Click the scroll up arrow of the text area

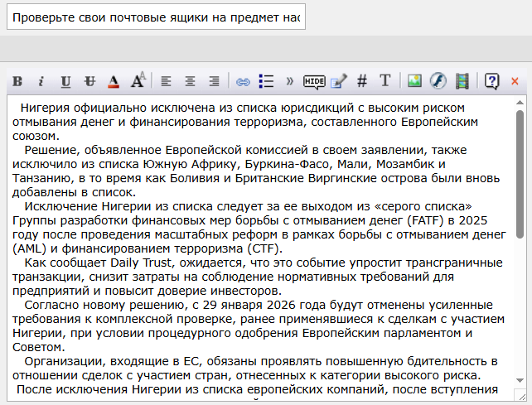(x=520, y=103)
